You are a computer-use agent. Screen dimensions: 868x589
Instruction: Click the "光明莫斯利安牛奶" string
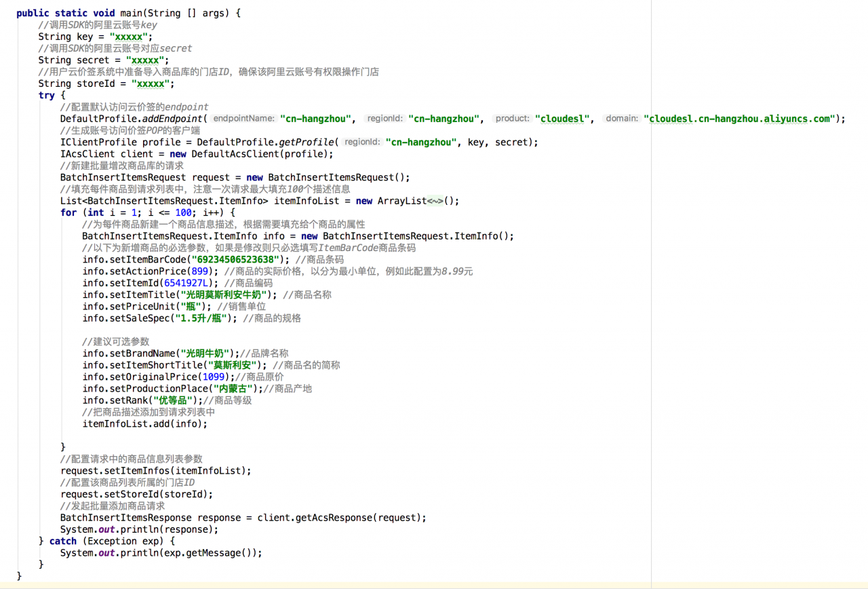coord(224,294)
